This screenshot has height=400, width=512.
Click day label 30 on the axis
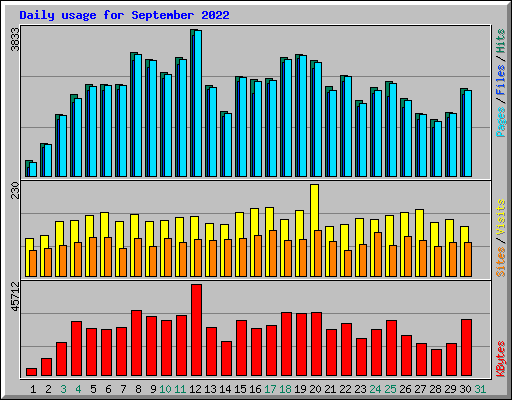465,389
